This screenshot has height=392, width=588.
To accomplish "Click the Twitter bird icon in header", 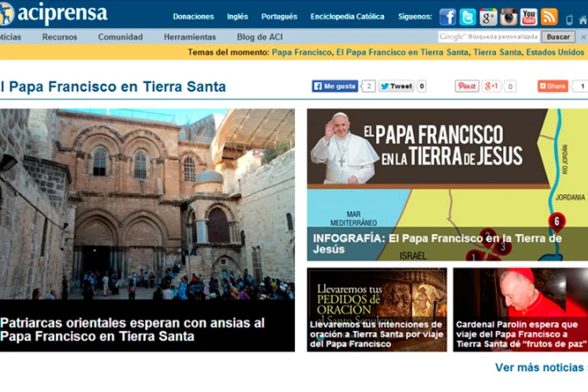I will (468, 17).
